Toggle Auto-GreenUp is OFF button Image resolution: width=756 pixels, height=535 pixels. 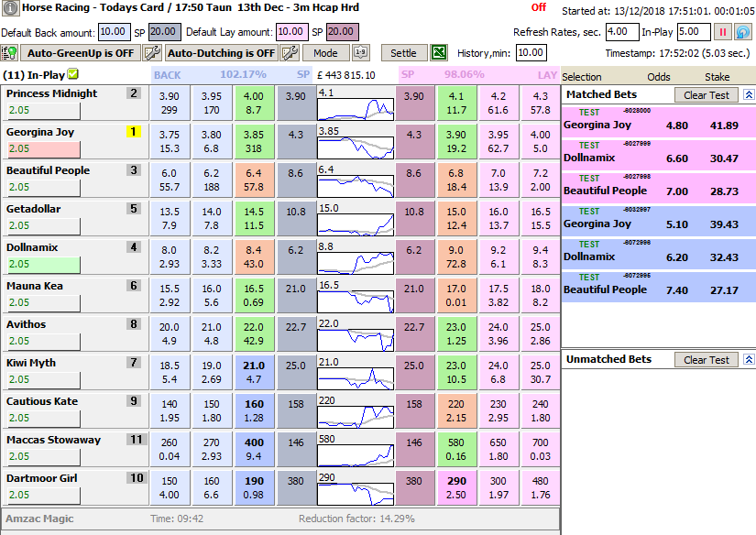click(80, 53)
